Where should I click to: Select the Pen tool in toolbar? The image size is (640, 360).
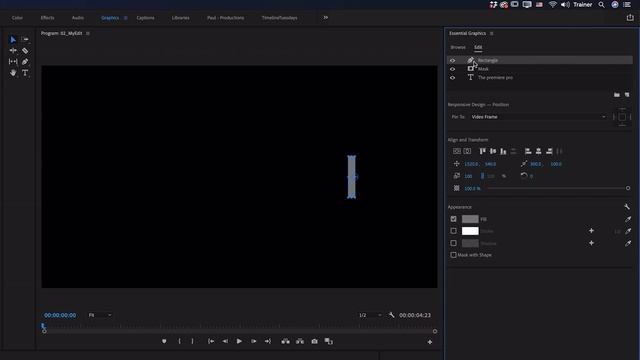tap(25, 62)
